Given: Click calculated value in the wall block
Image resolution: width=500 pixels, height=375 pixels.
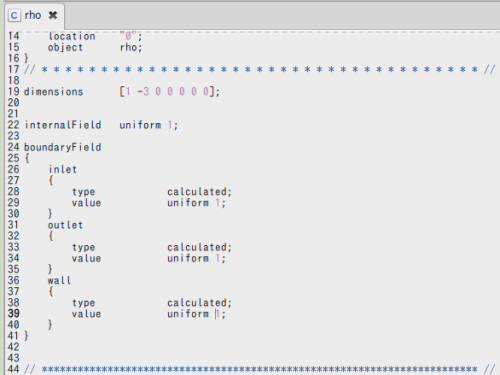Looking at the screenshot, I should click(199, 303).
